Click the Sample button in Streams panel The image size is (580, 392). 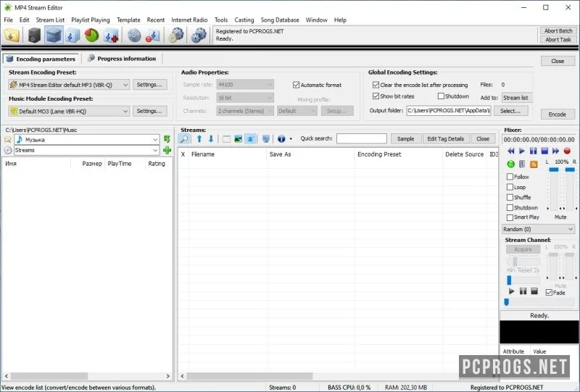tap(405, 138)
